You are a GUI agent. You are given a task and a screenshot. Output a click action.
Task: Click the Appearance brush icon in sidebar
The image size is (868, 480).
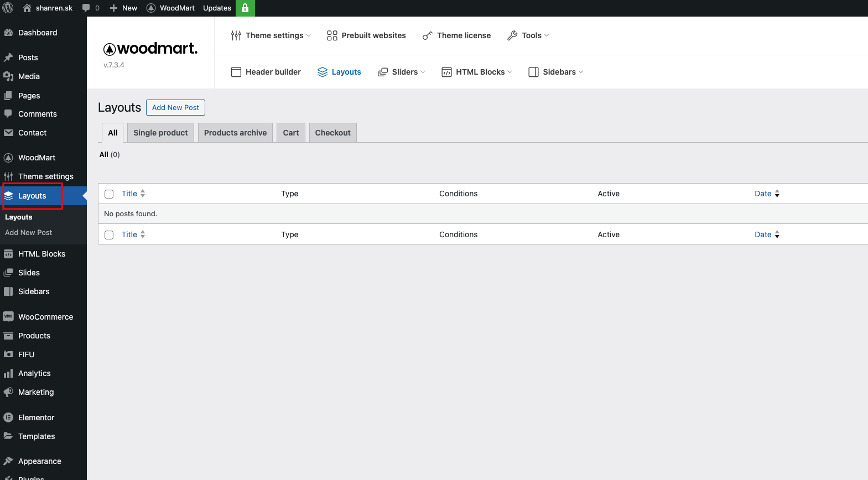click(8, 461)
